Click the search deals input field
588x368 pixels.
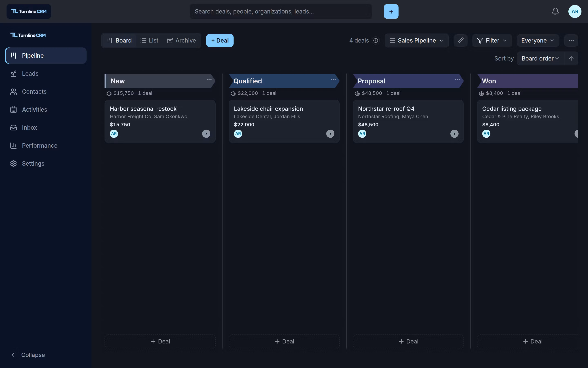[281, 11]
